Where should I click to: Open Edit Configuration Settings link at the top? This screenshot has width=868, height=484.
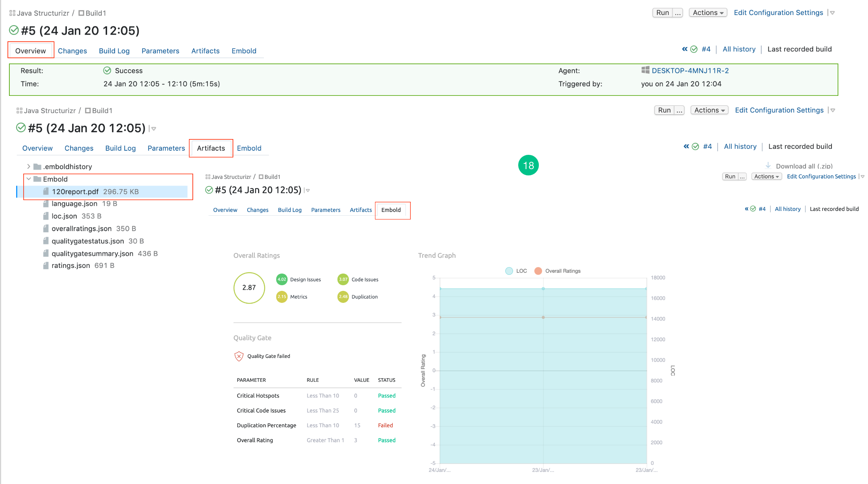(779, 12)
